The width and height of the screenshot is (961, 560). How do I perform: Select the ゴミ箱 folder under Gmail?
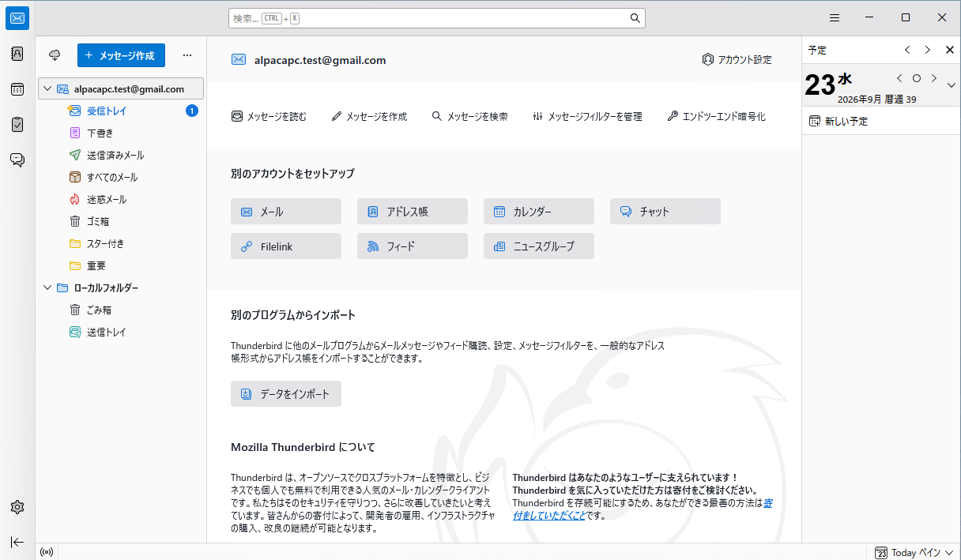[x=121, y=222]
